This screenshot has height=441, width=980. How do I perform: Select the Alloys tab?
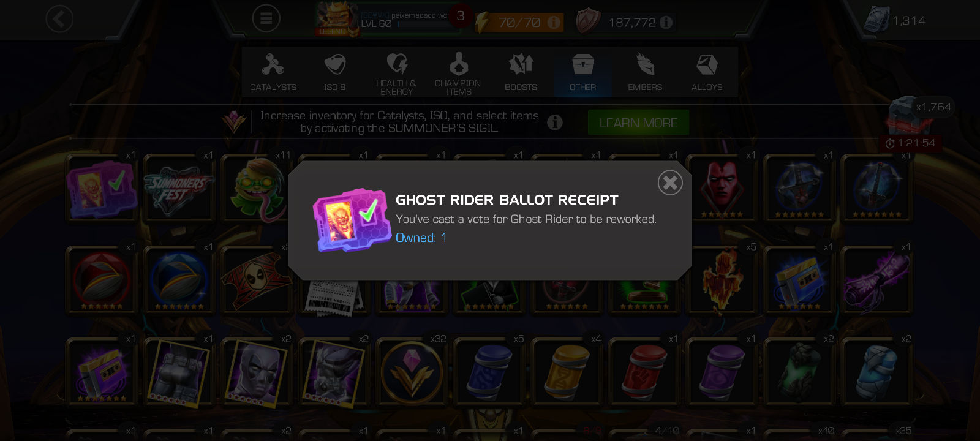tap(707, 72)
